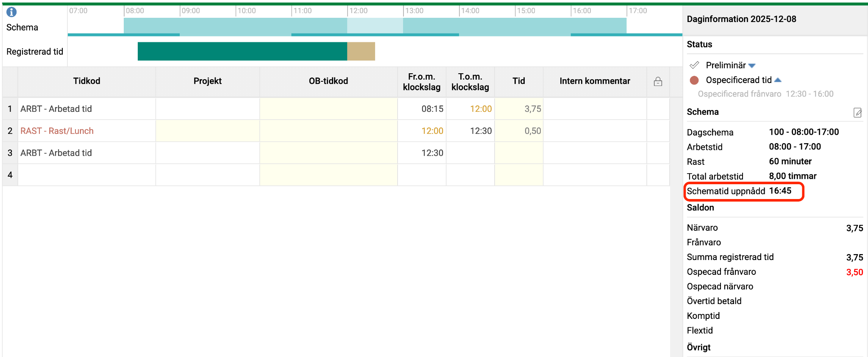
Task: Click the Projekt cell for row 1
Action: 207,109
